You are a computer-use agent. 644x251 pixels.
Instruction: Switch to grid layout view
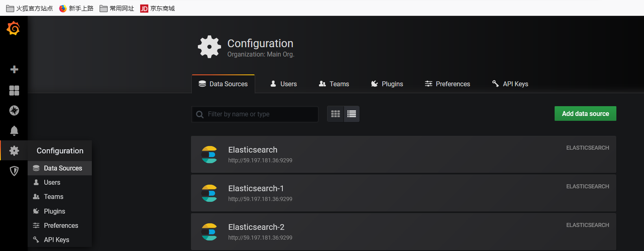336,114
